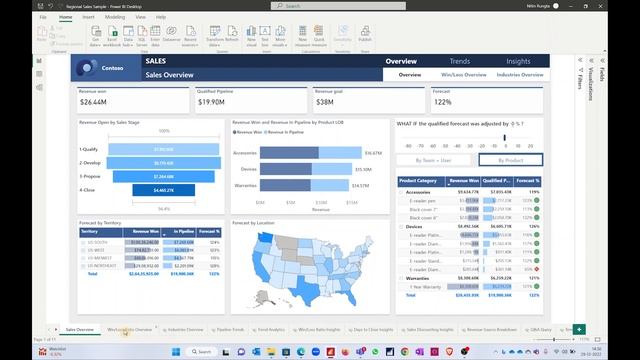Open WhatsApp from the taskbar
Viewport: 640px width, 360px height.
click(x=375, y=351)
